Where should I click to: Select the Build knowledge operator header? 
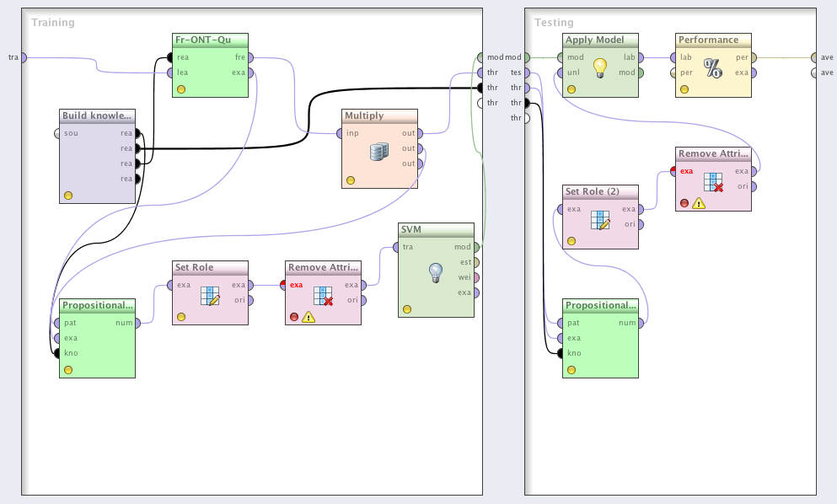97,115
